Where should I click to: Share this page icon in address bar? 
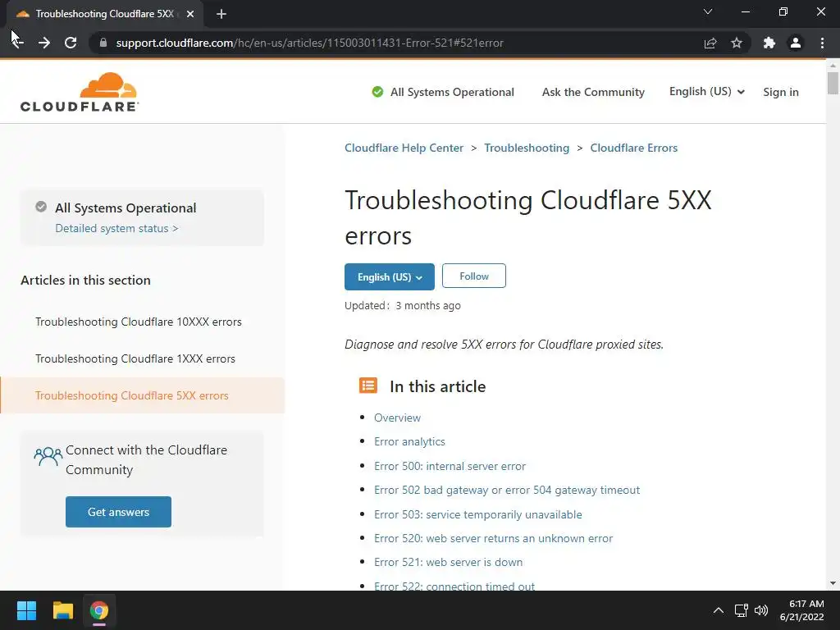[710, 43]
